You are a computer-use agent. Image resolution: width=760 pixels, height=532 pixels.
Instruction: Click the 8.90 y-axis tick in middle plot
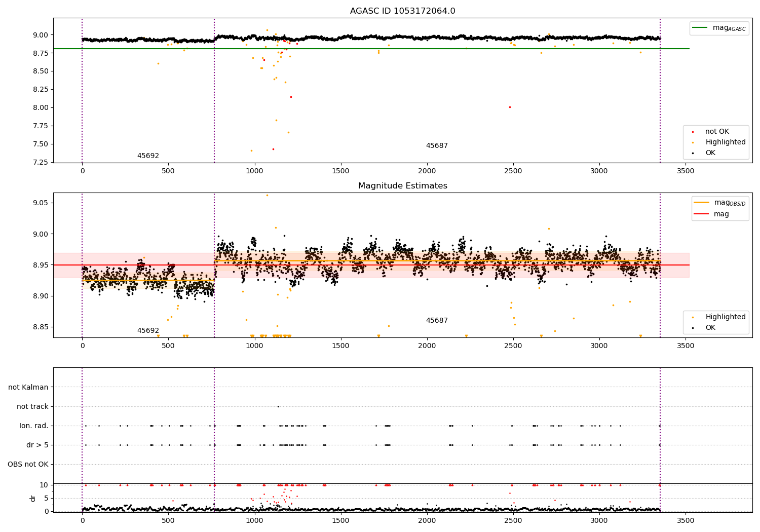(41, 296)
